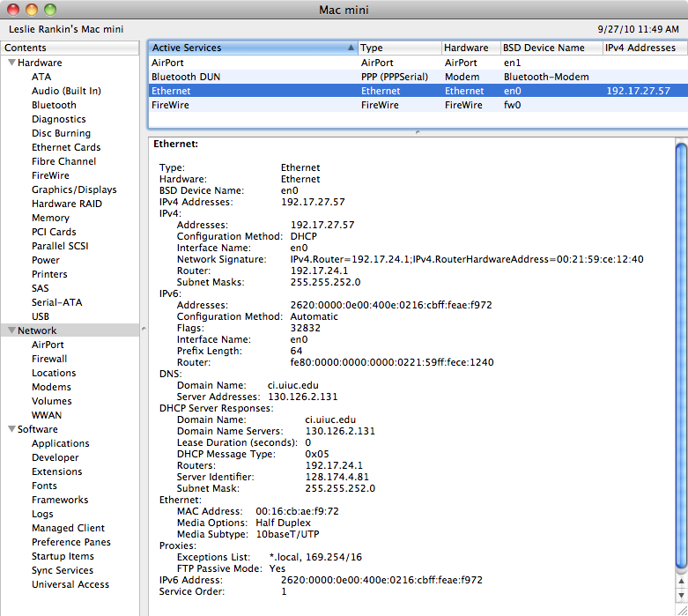Select Bluetooth under Hardware

tap(54, 105)
